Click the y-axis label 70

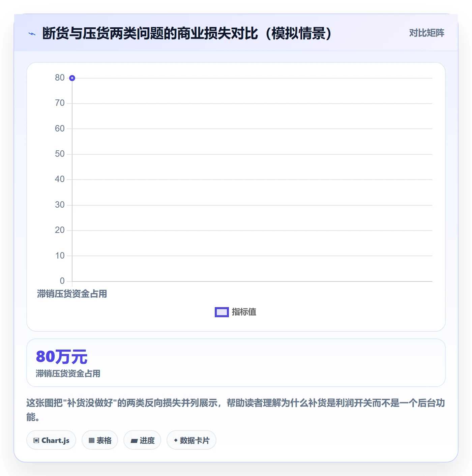60,103
